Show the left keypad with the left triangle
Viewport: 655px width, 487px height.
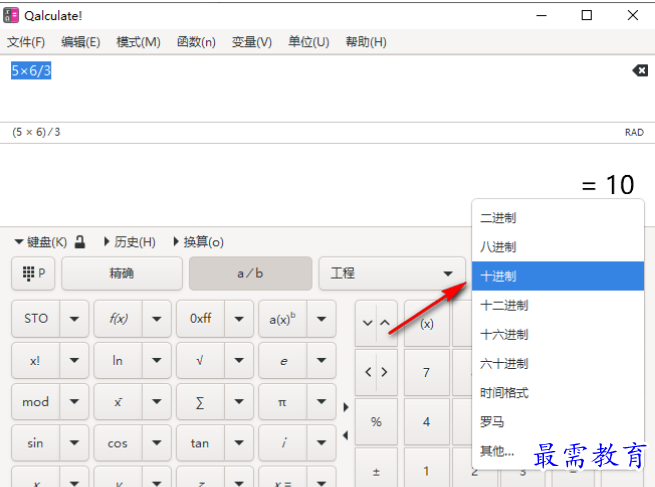(x=346, y=435)
